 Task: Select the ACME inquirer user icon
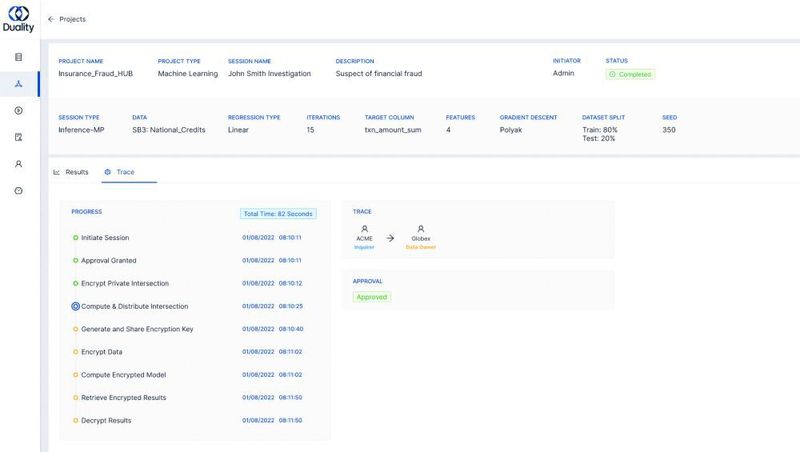(x=364, y=229)
